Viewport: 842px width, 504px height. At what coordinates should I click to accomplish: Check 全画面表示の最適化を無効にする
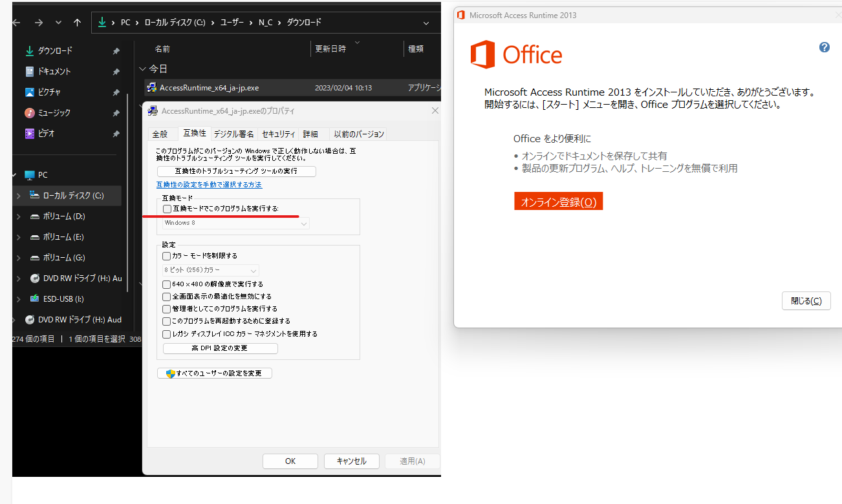[167, 296]
